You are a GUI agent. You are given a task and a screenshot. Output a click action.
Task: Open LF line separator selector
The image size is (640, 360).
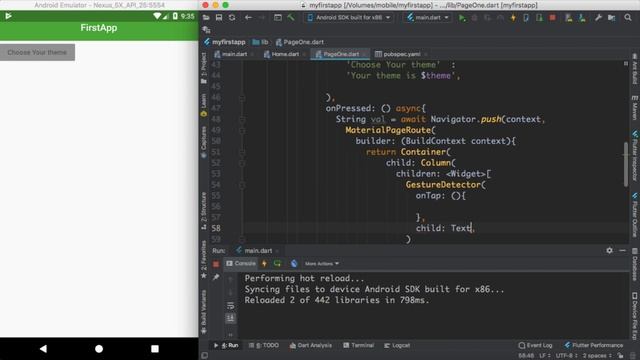pos(544,356)
